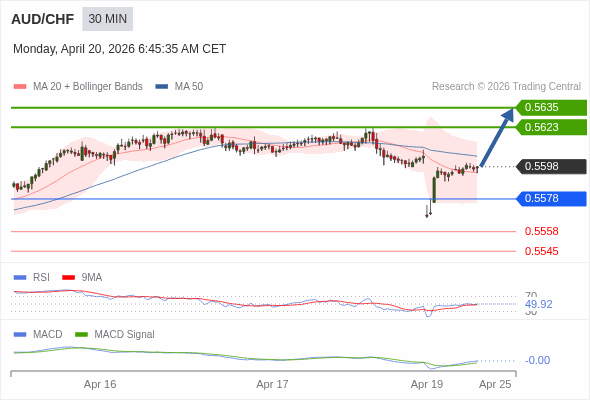Click the 'MA 20 + Bollinger Bands' legend label

coord(88,87)
